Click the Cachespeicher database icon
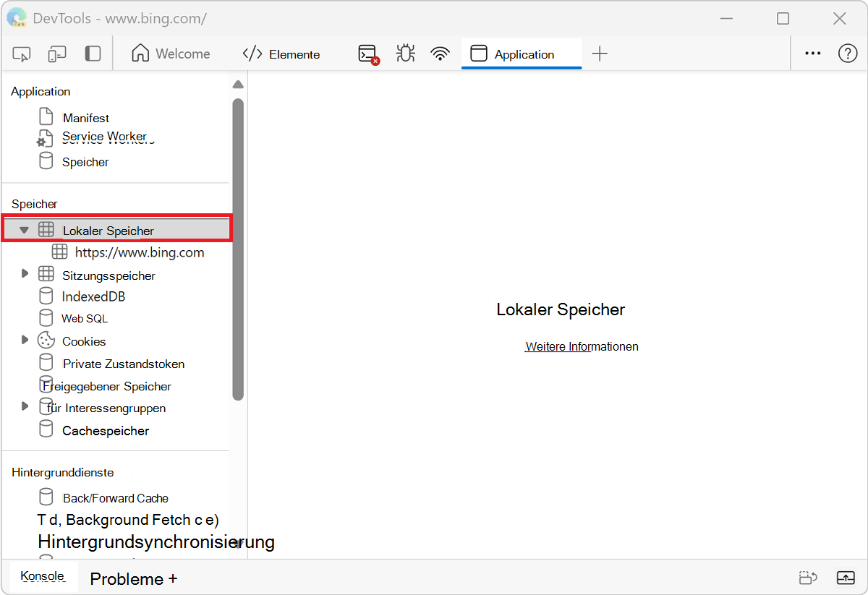This screenshot has width=868, height=595. [46, 429]
